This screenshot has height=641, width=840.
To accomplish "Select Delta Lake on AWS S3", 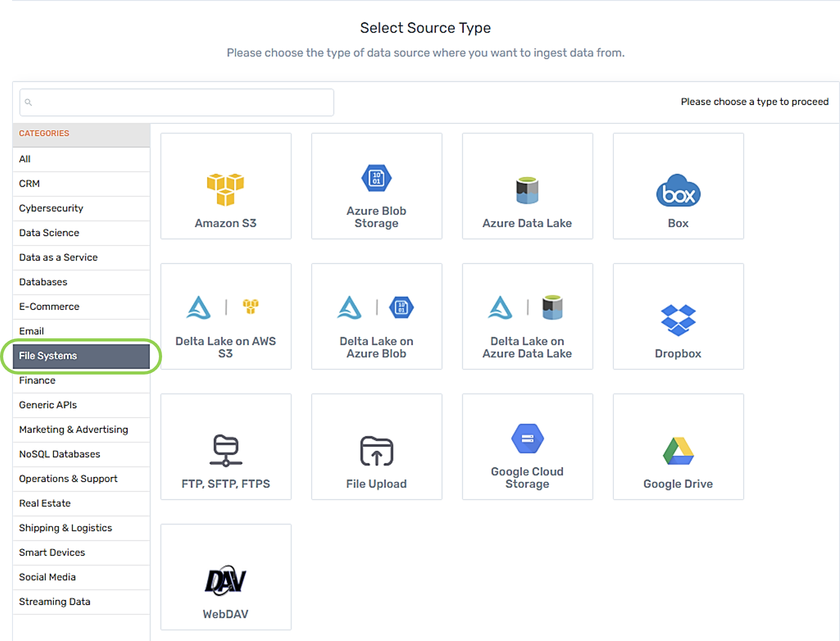I will 226,316.
